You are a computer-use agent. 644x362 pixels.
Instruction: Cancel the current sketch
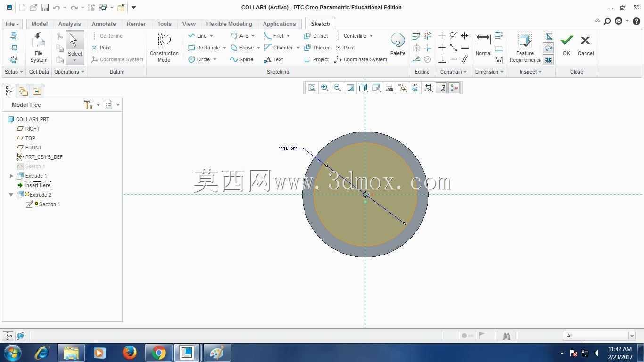pos(586,46)
